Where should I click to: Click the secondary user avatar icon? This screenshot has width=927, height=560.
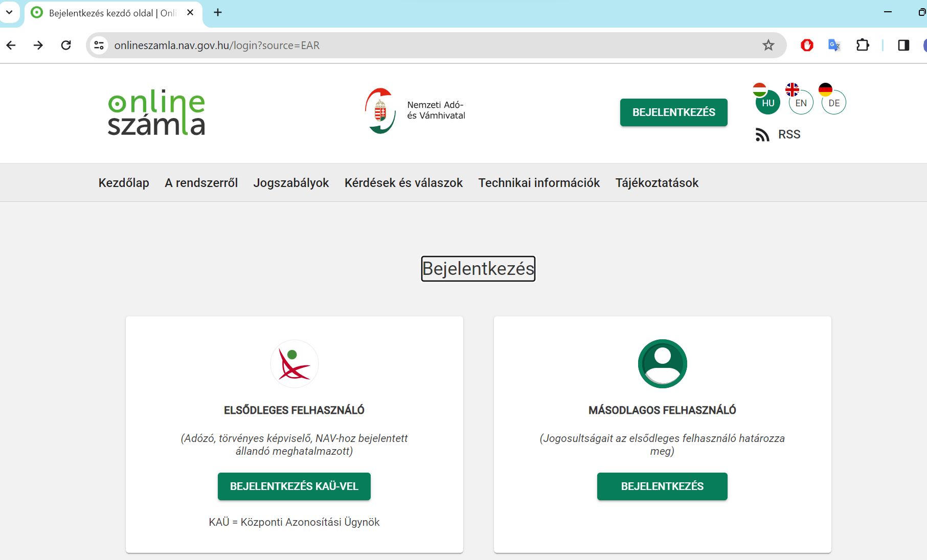click(x=662, y=364)
